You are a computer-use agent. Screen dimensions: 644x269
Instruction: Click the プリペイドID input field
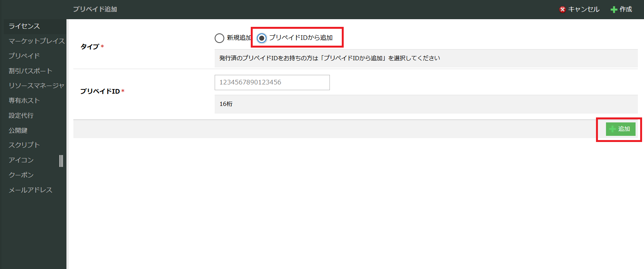tap(272, 83)
